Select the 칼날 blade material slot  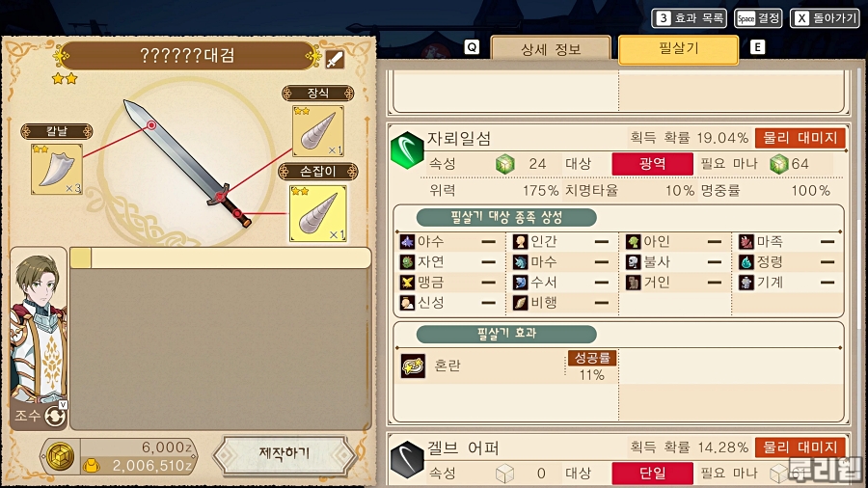coord(57,170)
